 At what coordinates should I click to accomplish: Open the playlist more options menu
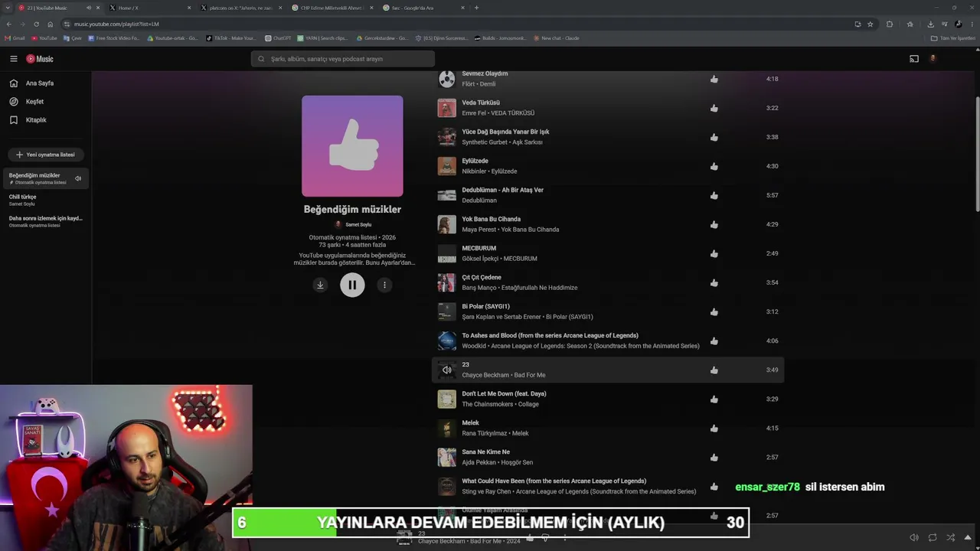click(x=384, y=285)
